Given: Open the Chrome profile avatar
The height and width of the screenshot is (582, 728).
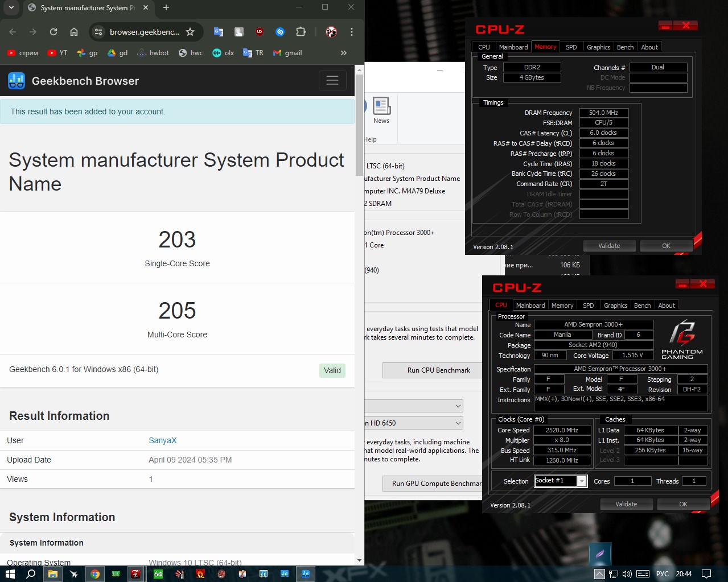Looking at the screenshot, I should point(331,32).
